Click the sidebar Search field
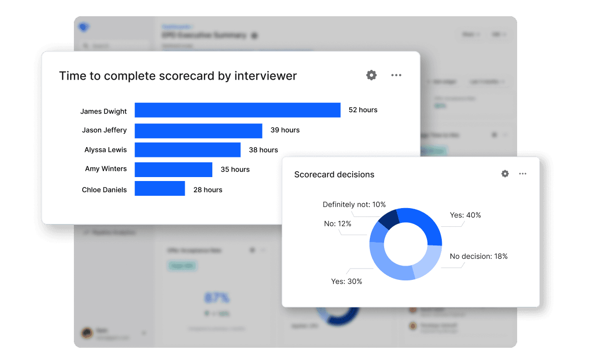The height and width of the screenshot is (364, 591). coord(114,46)
